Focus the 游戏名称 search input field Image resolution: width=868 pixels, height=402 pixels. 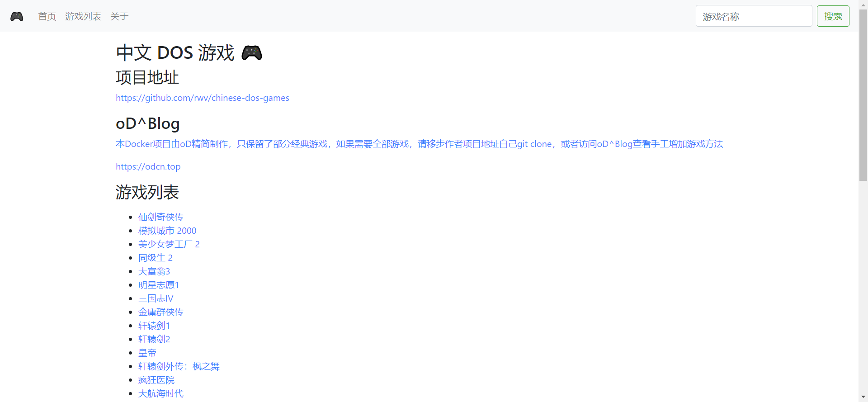click(x=753, y=16)
